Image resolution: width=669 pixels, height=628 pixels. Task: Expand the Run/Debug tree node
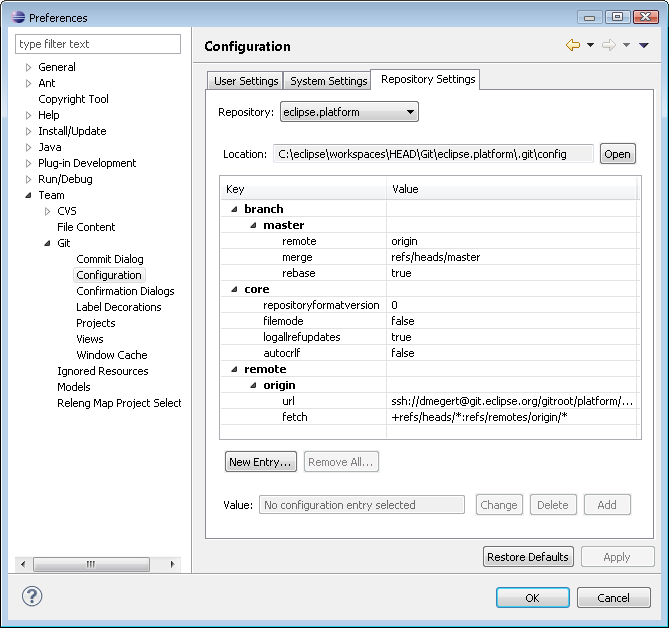[x=29, y=179]
